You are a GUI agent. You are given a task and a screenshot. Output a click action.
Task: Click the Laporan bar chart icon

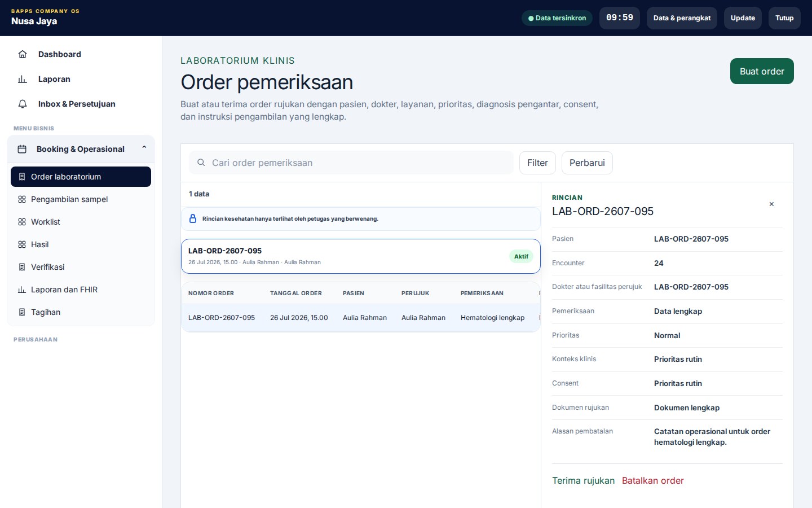coord(23,79)
